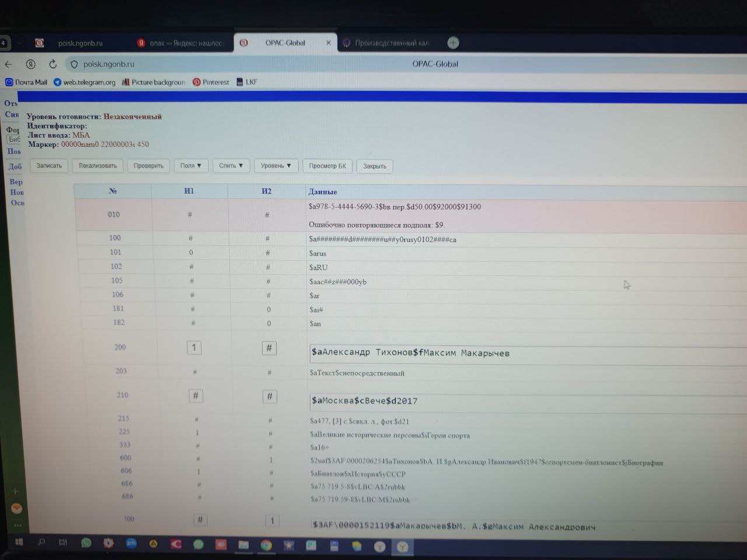Image resolution: width=747 pixels, height=560 pixels.
Task: Open Pinterest bookmark
Action: point(211,82)
